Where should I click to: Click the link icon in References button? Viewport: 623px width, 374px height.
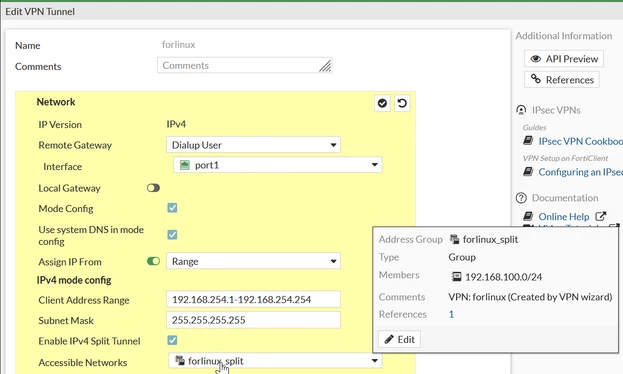coord(536,79)
